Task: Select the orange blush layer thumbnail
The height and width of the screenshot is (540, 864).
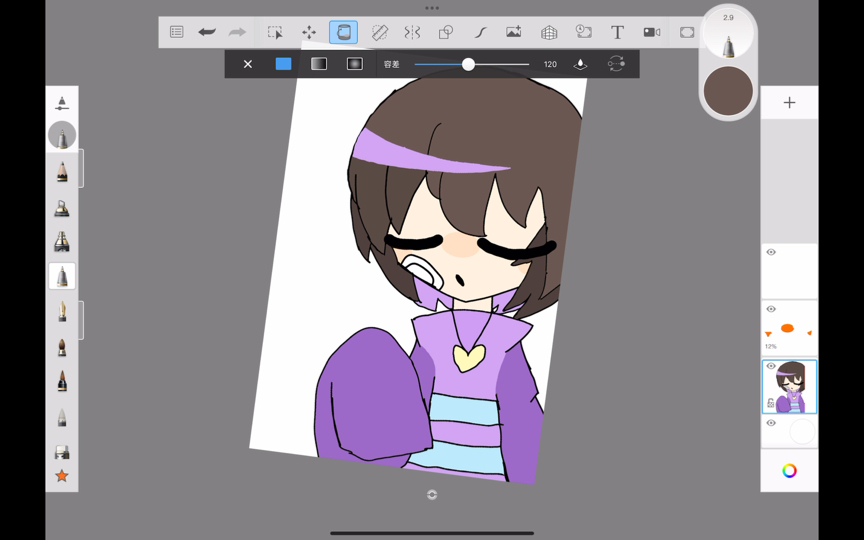Action: pyautogui.click(x=789, y=328)
